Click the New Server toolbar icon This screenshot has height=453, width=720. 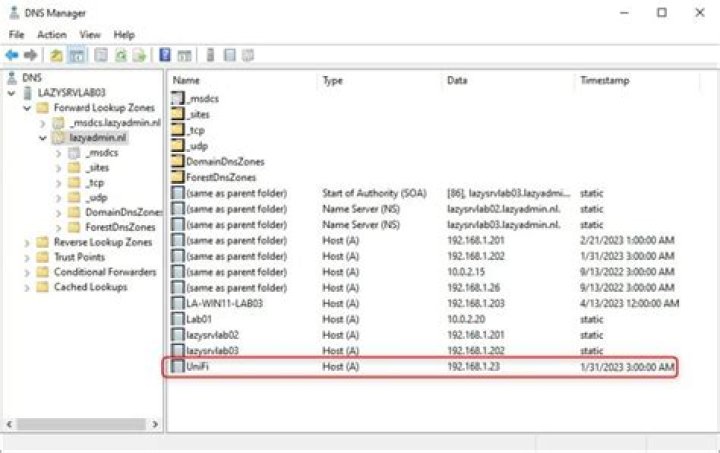pyautogui.click(x=210, y=55)
